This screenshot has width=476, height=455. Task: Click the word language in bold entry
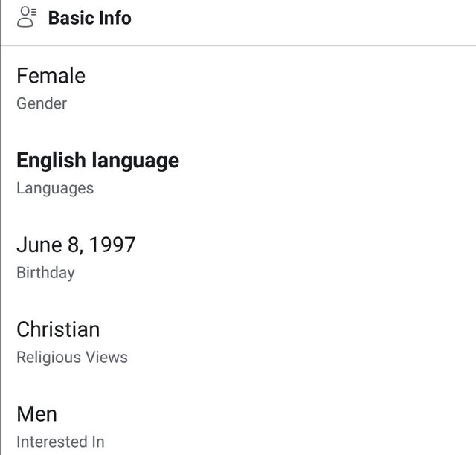click(135, 161)
